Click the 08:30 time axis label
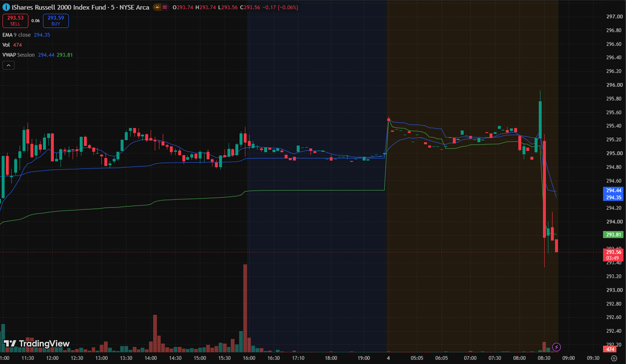This screenshot has width=626, height=364. (x=544, y=358)
